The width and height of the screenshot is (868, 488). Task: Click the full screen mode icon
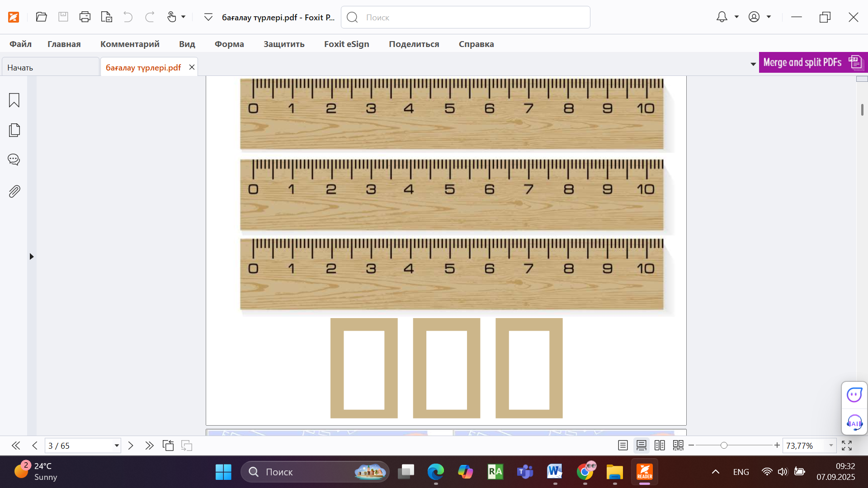847,446
